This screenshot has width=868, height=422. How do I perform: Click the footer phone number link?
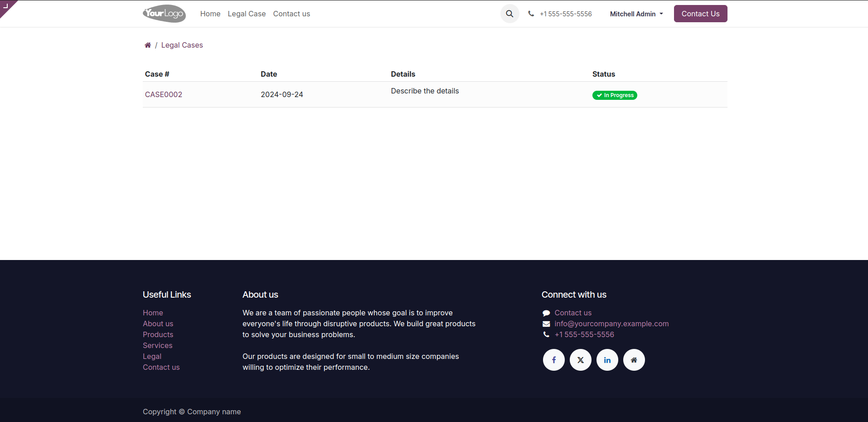tap(584, 334)
